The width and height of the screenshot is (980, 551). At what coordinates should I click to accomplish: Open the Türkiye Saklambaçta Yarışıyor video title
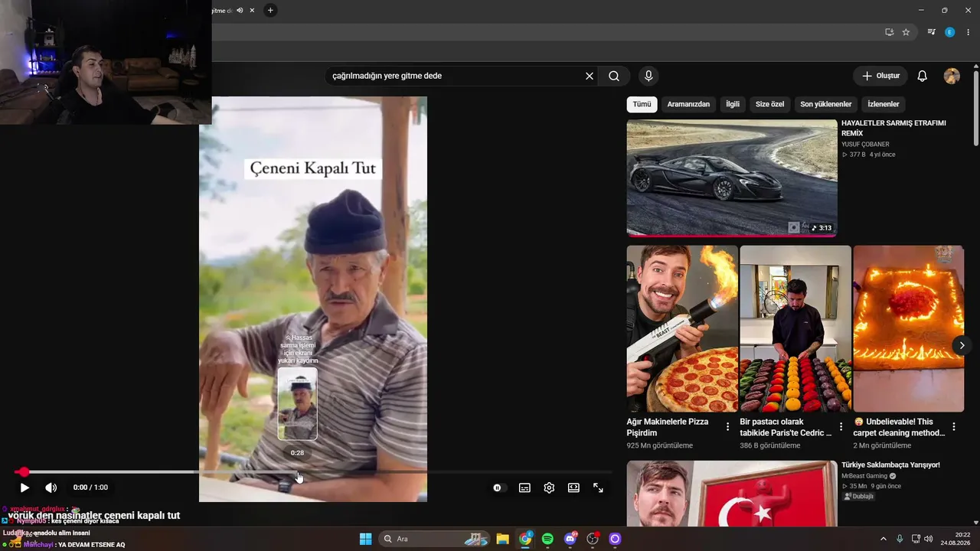890,465
